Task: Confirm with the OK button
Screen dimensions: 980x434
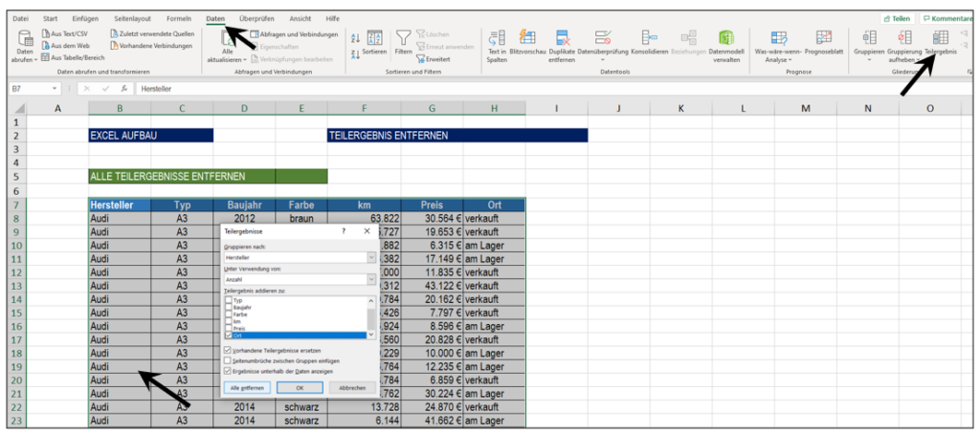Action: 300,388
